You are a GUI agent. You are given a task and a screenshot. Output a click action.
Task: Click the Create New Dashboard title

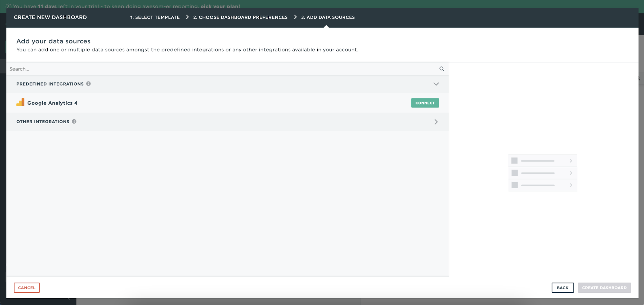pos(50,17)
